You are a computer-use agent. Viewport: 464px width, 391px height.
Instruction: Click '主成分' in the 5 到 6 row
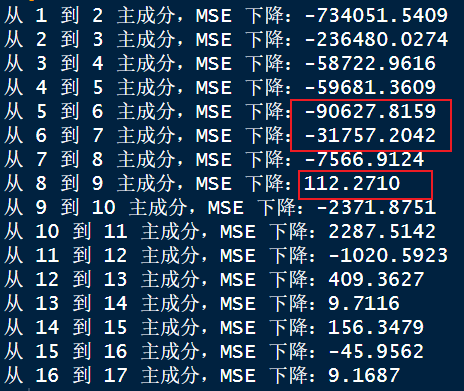(x=146, y=111)
